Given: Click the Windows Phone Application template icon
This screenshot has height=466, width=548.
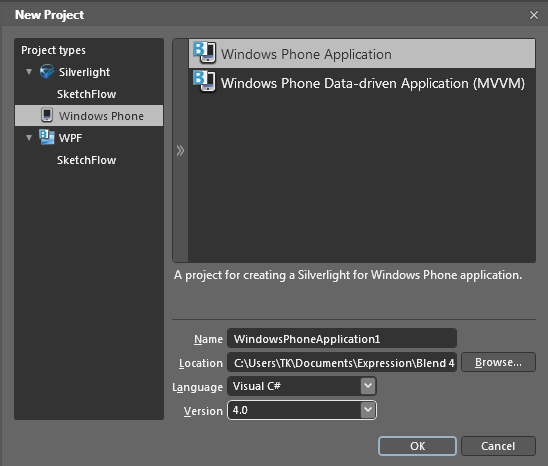Looking at the screenshot, I should click(205, 53).
